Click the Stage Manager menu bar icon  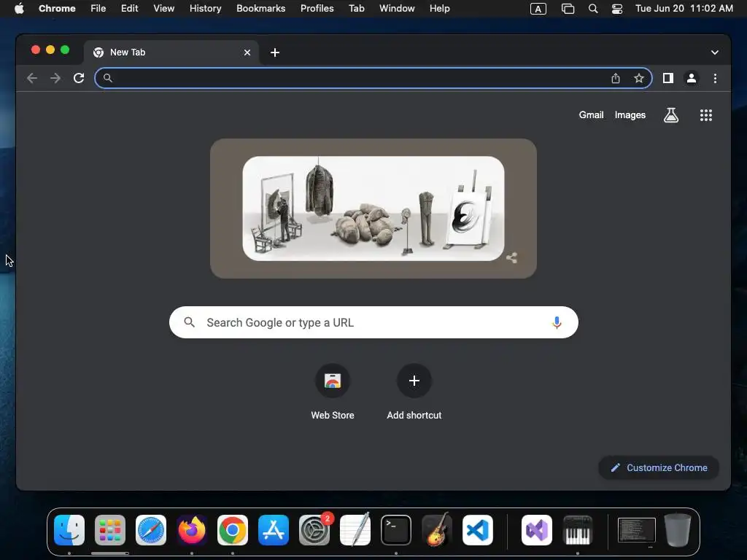(568, 9)
